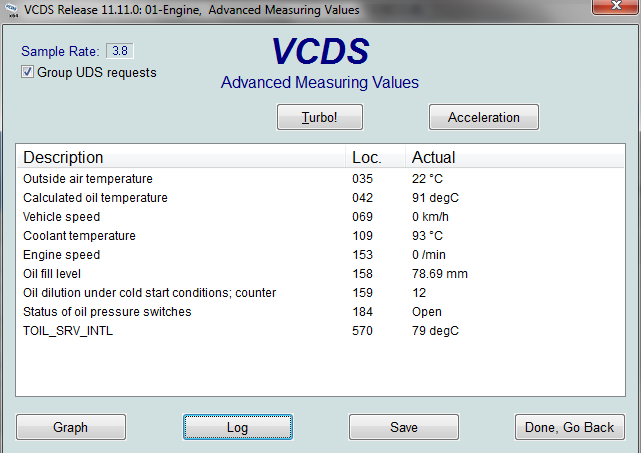This screenshot has height=453, width=641.
Task: Click the Sample Rate label
Action: pyautogui.click(x=60, y=51)
